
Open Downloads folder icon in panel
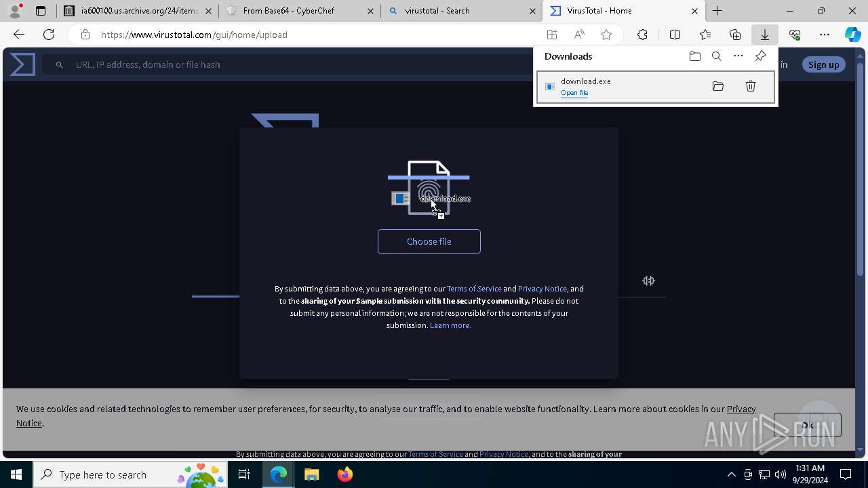tap(694, 56)
